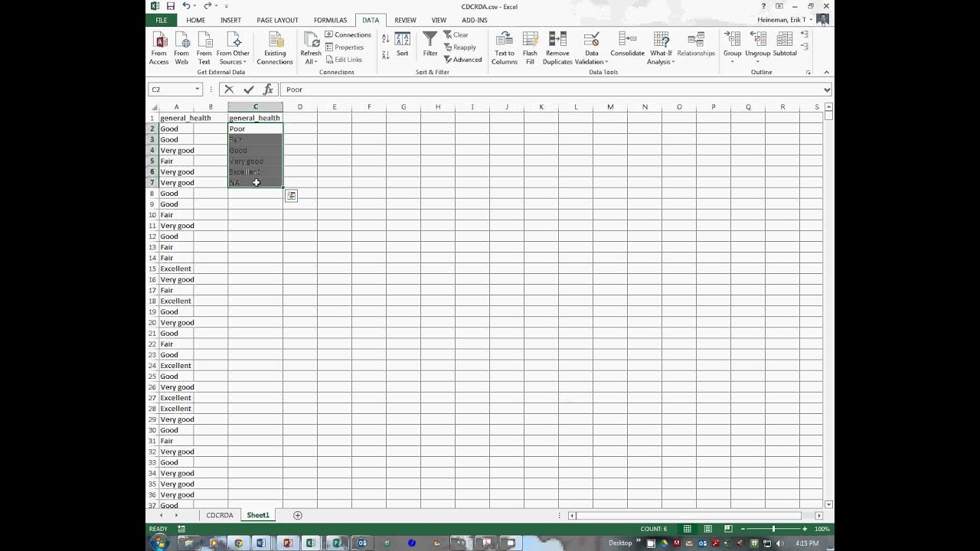
Task: Expand the formula bar
Action: (x=827, y=90)
